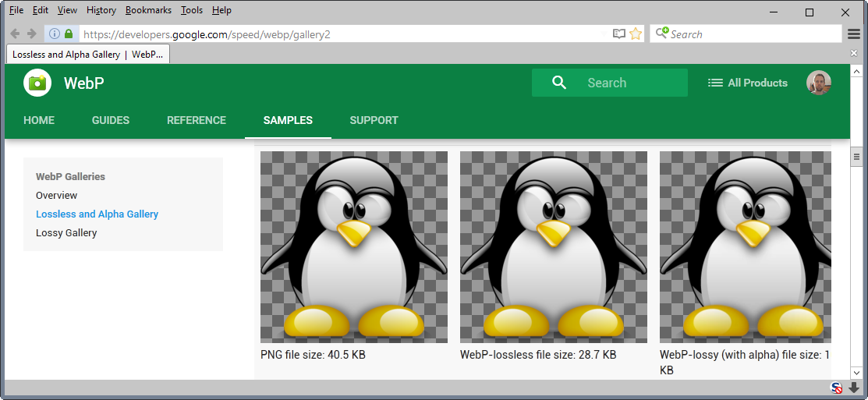Go to the HOME navigation tab
The image size is (868, 400).
(x=39, y=120)
